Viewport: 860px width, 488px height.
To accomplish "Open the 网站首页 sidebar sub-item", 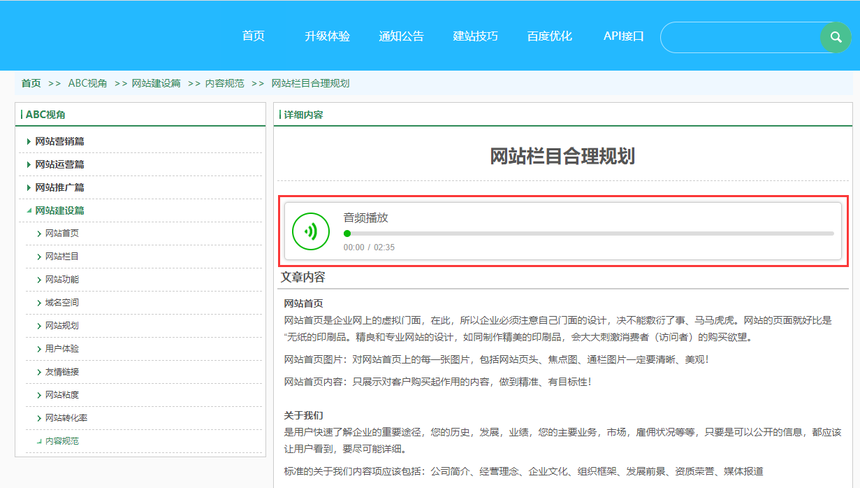I will click(62, 234).
